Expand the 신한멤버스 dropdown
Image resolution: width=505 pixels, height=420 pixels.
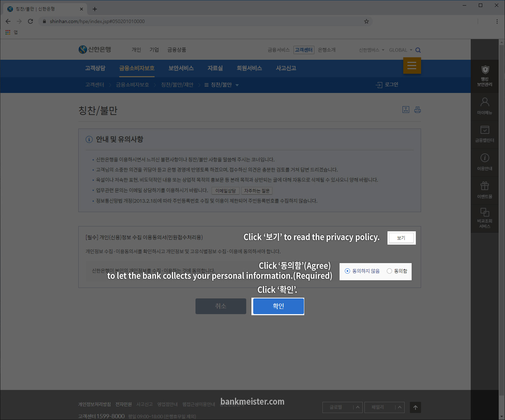tap(371, 50)
